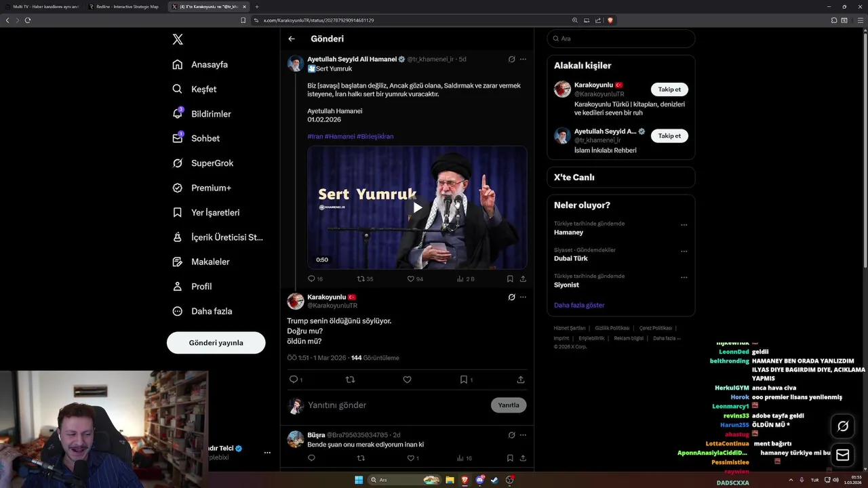Play the Sert Yumruk video
The width and height of the screenshot is (868, 488).
tap(417, 207)
